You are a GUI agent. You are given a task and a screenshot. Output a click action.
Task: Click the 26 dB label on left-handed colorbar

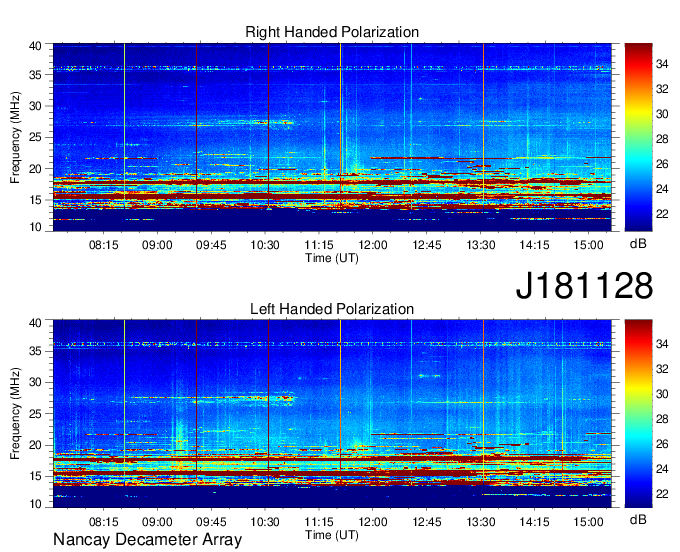coord(662,444)
